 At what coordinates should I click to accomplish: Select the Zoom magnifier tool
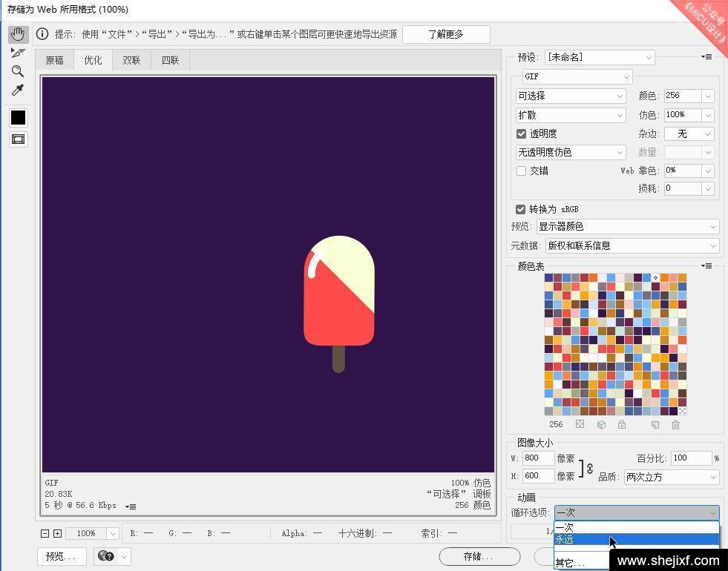coord(18,71)
